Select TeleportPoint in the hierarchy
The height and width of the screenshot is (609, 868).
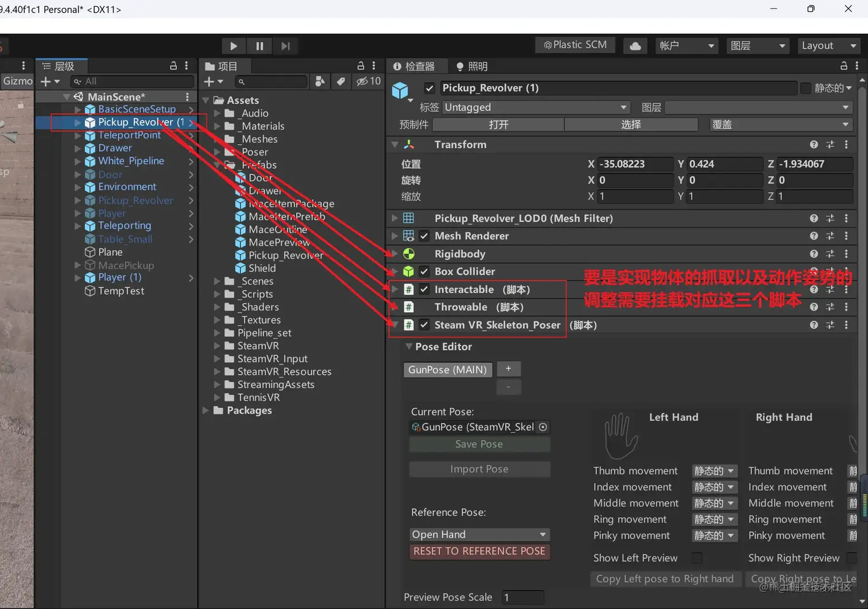[129, 135]
